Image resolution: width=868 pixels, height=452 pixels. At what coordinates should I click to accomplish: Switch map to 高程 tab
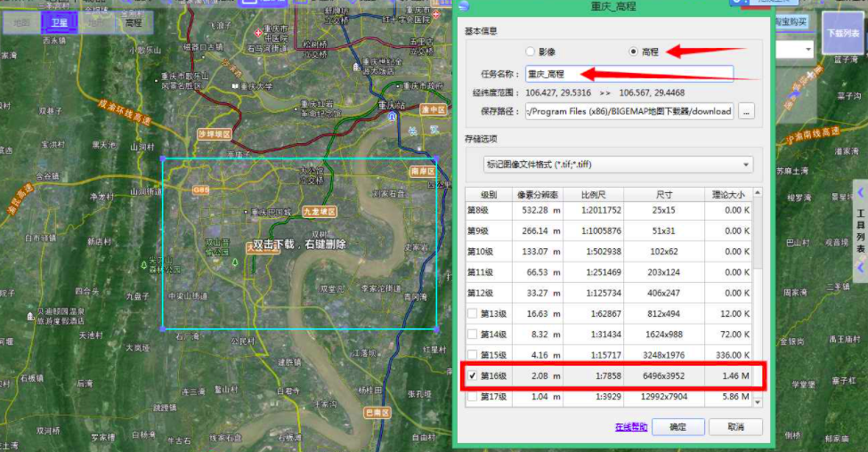134,22
